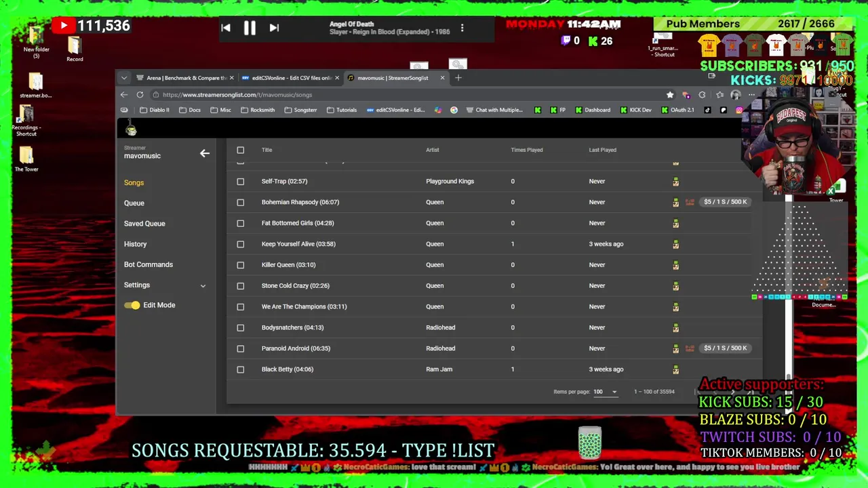Image resolution: width=868 pixels, height=488 pixels.
Task: Click the red tag icon on Paranoid Android row
Action: pyautogui.click(x=690, y=348)
